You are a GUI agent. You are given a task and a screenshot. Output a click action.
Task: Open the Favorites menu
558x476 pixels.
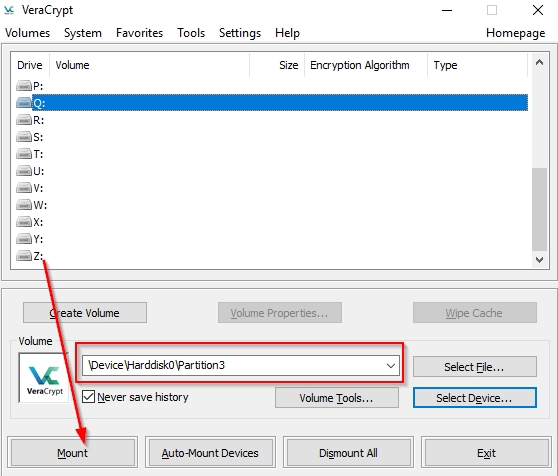tap(140, 33)
